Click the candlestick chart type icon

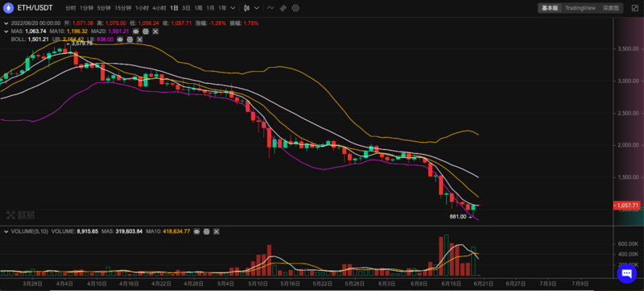(246, 8)
